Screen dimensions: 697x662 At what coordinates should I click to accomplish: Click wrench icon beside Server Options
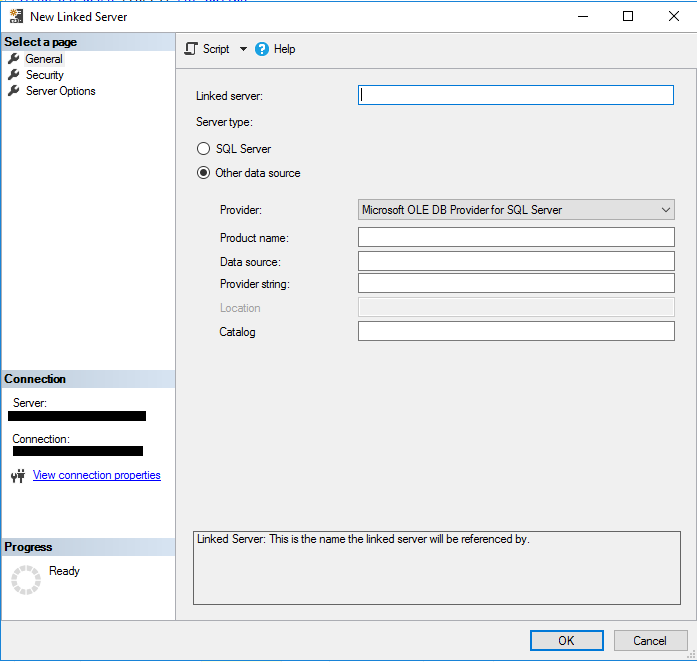[14, 91]
